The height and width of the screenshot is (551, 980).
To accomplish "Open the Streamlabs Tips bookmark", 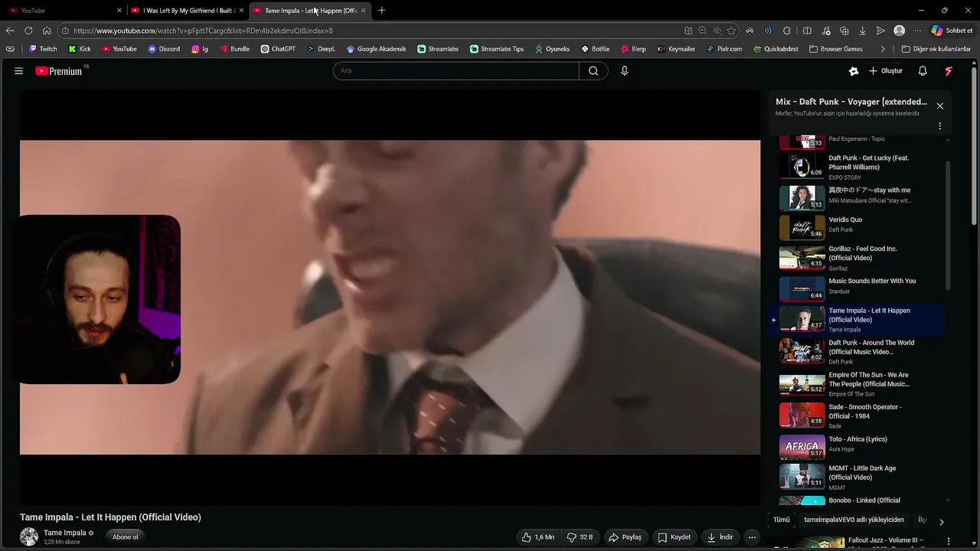I will 497,49.
